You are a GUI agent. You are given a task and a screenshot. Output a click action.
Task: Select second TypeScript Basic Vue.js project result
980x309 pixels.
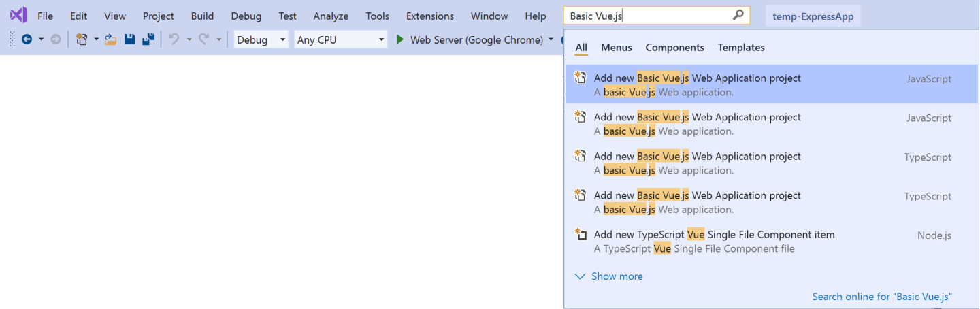point(772,201)
